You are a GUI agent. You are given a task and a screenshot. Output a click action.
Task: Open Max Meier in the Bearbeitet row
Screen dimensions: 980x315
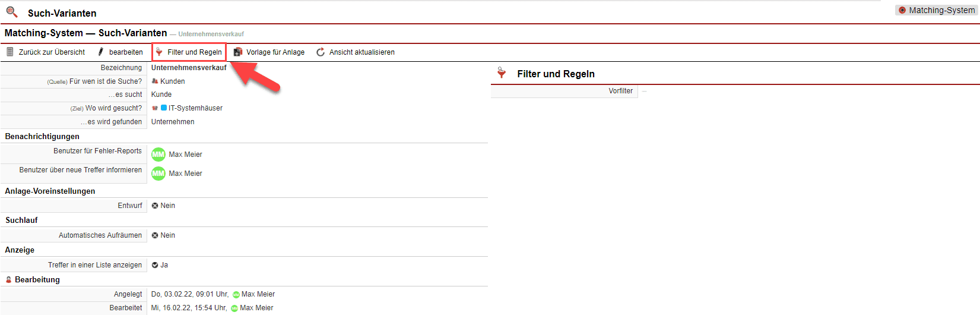[x=256, y=308]
